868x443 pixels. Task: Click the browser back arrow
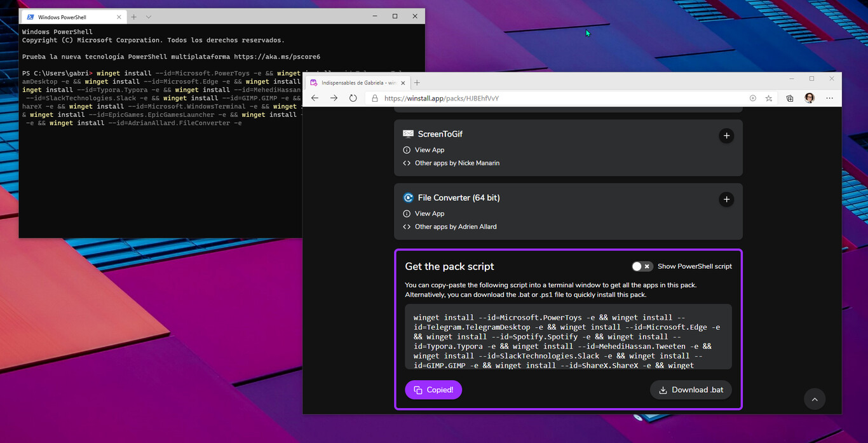315,98
